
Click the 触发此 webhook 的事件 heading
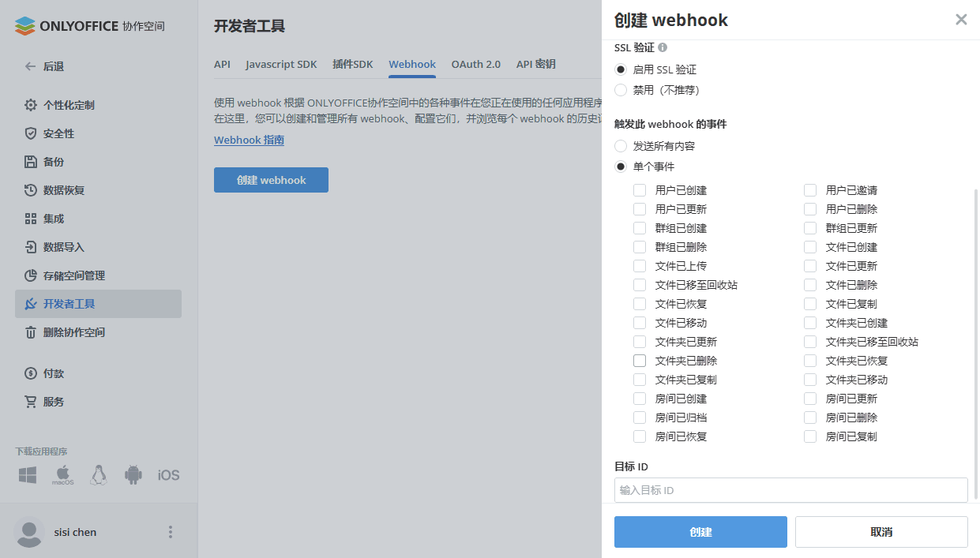coord(670,124)
